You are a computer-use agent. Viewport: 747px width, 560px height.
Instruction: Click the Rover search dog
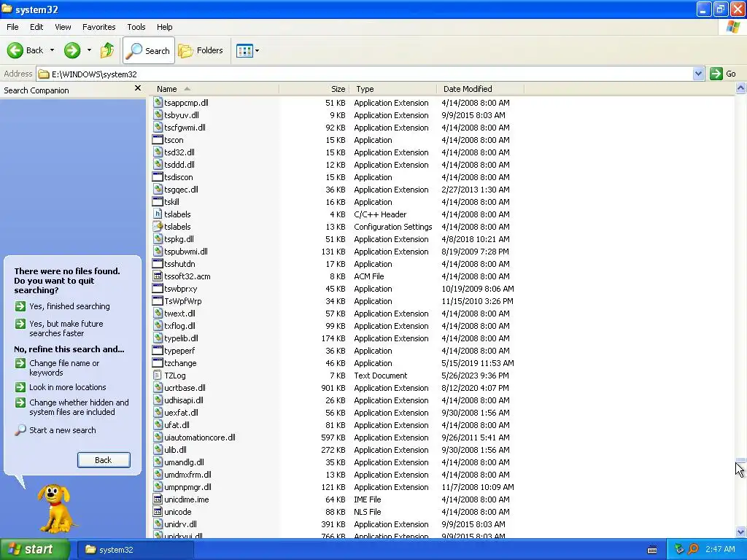coord(56,508)
